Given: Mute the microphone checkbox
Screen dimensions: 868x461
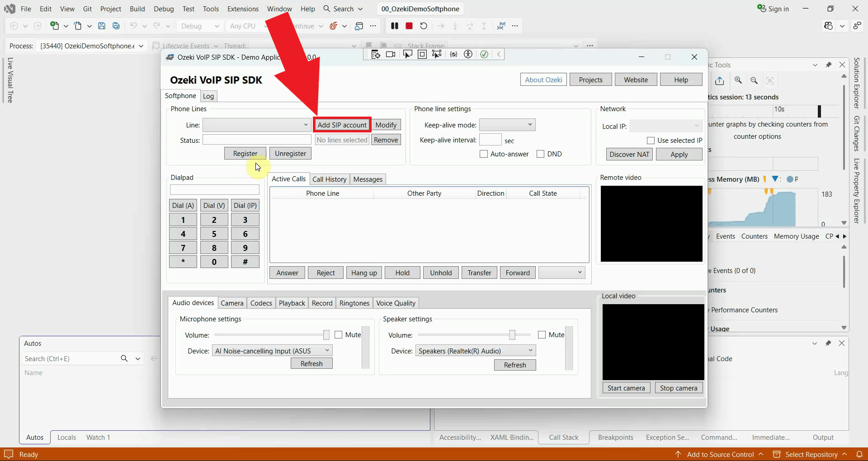Looking at the screenshot, I should [x=338, y=335].
